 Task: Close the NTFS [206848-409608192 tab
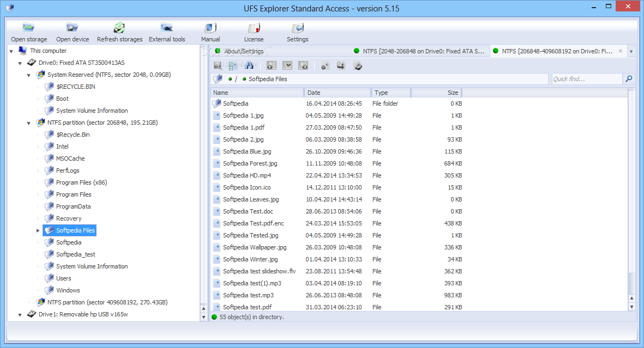[x=621, y=51]
